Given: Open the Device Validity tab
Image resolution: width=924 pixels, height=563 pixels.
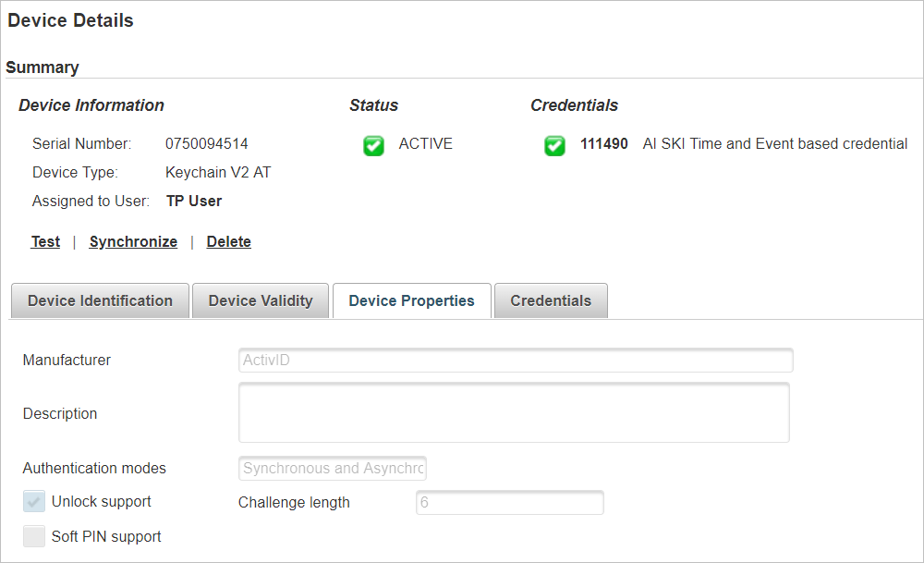Looking at the screenshot, I should [261, 300].
